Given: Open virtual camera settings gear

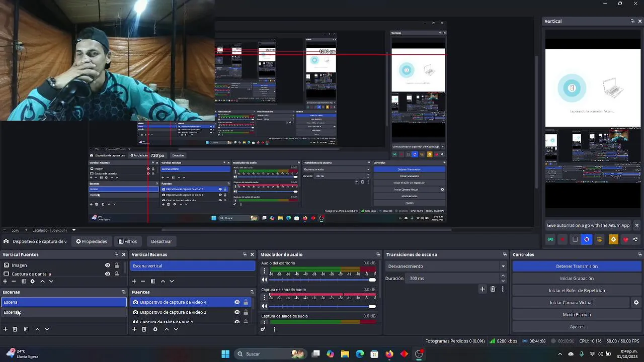Looking at the screenshot, I should pyautogui.click(x=636, y=303).
